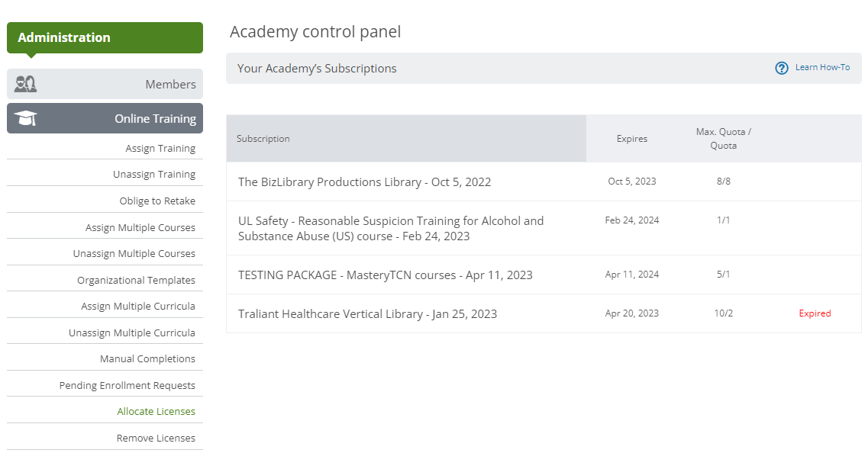Open Assign Multiple Courses

(140, 227)
